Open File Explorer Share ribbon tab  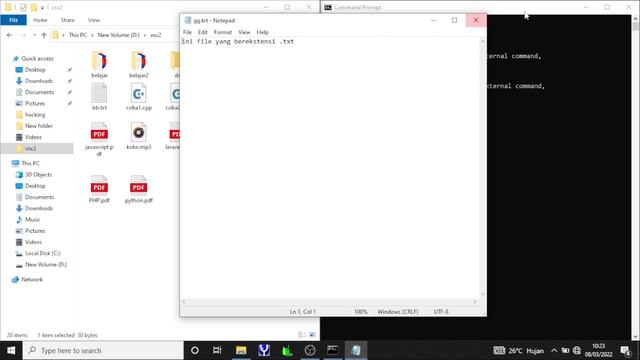(x=68, y=20)
